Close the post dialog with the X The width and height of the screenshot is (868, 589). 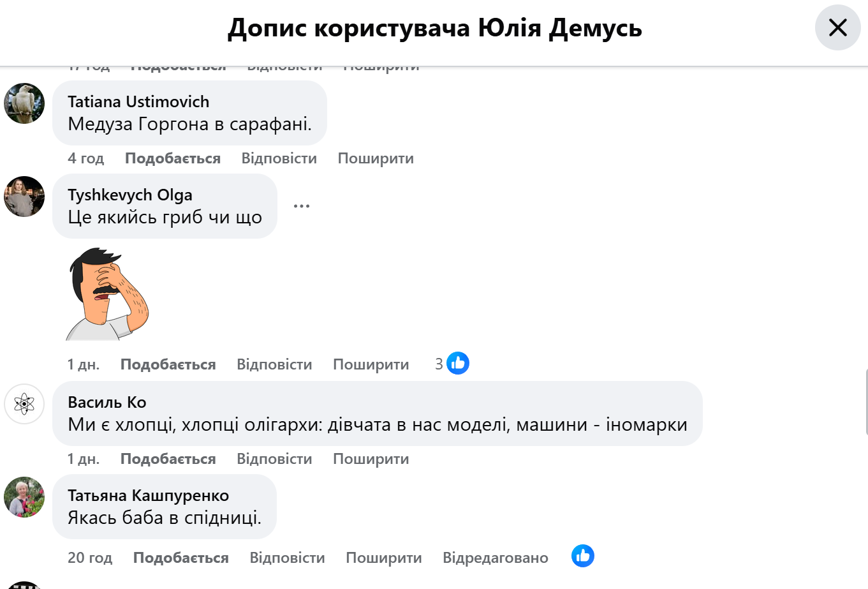[x=837, y=27]
